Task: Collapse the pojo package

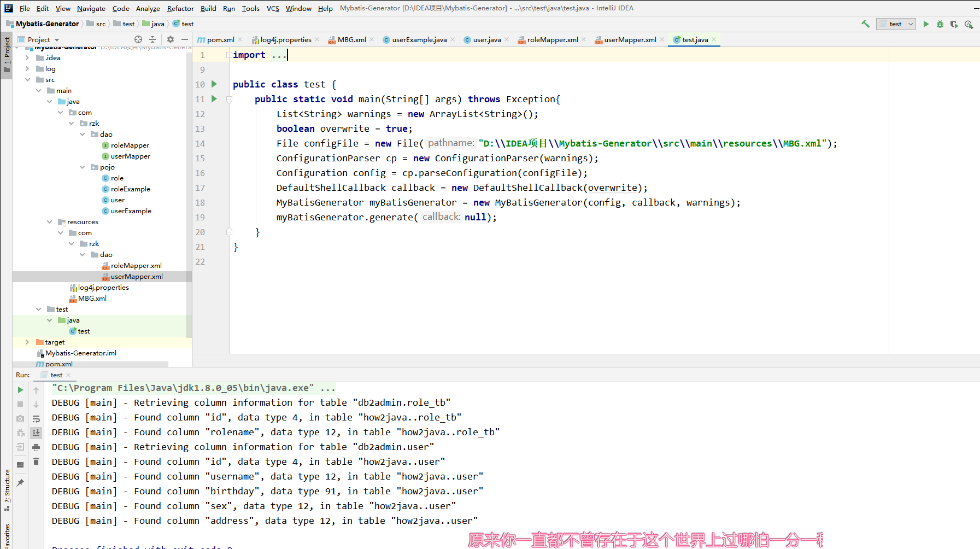Action: (82, 167)
